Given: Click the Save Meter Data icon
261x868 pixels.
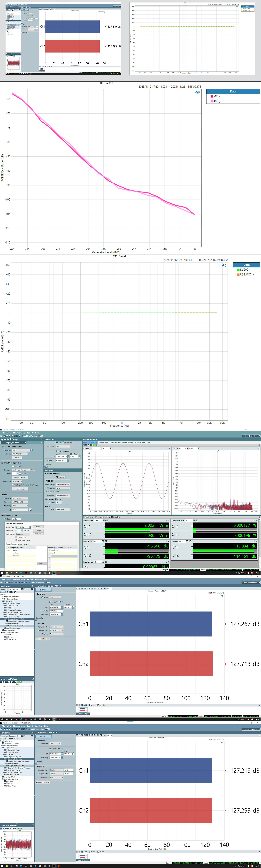Looking at the screenshot, I should click(96, 517).
